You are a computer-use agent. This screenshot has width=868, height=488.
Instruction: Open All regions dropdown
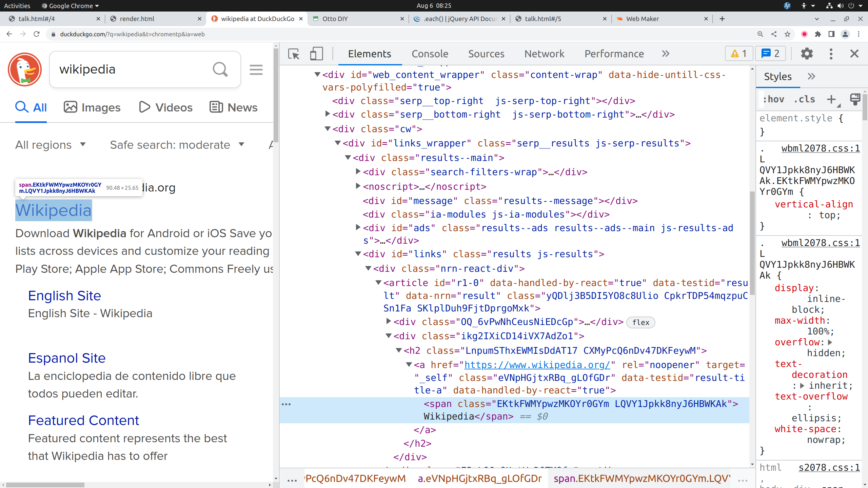click(50, 145)
